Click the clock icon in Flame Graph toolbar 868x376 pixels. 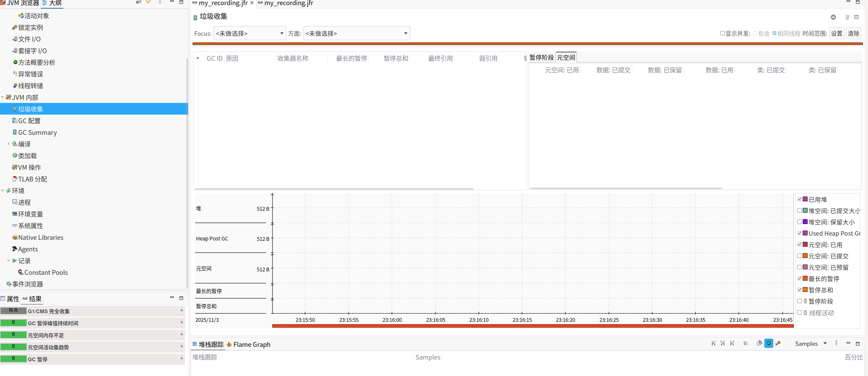[x=759, y=343]
